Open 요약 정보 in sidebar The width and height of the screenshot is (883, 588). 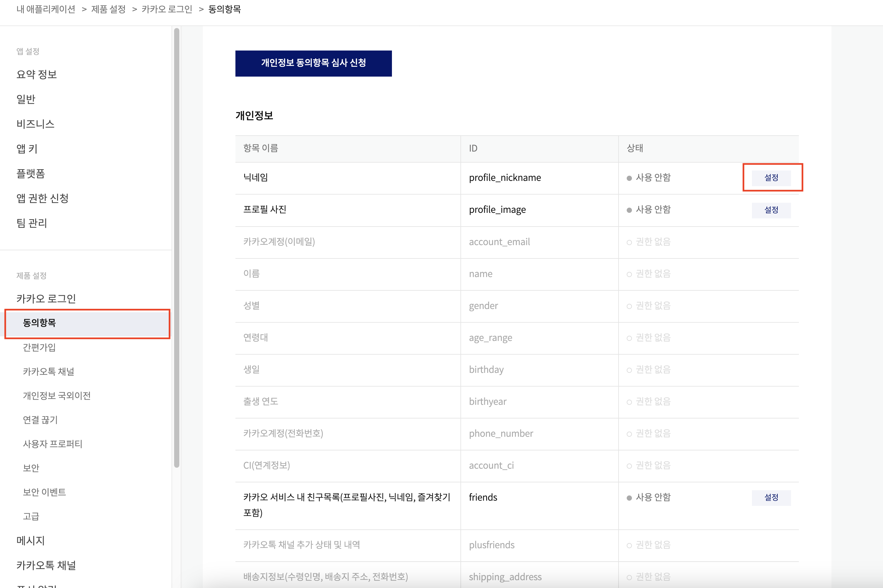point(37,74)
